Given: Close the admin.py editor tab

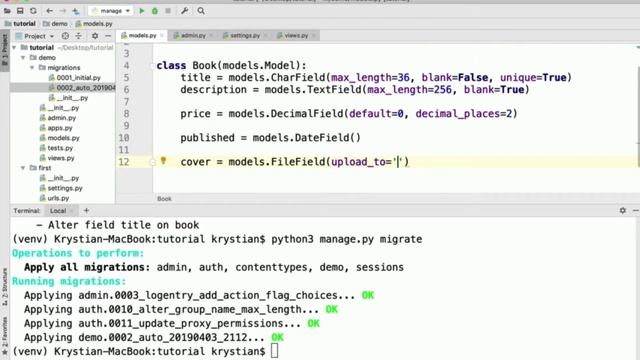Looking at the screenshot, I should pyautogui.click(x=211, y=36).
